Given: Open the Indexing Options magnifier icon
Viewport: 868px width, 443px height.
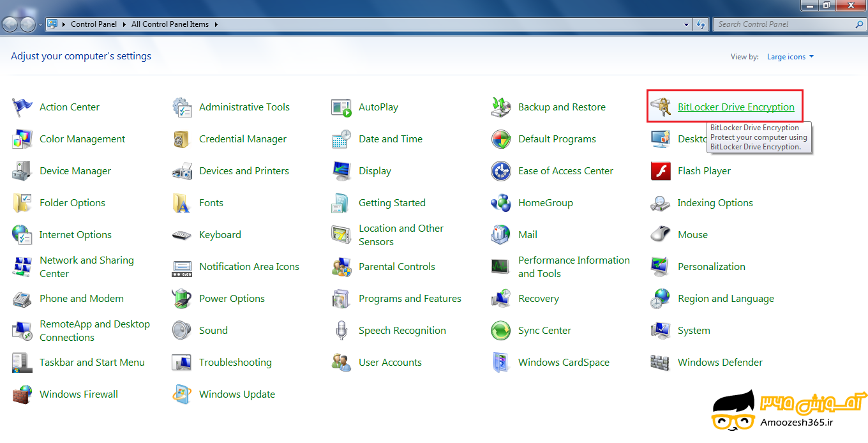Looking at the screenshot, I should click(x=661, y=203).
